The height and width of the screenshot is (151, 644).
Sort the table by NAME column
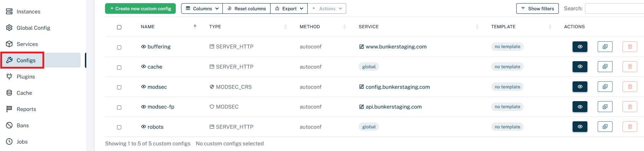[x=148, y=27]
